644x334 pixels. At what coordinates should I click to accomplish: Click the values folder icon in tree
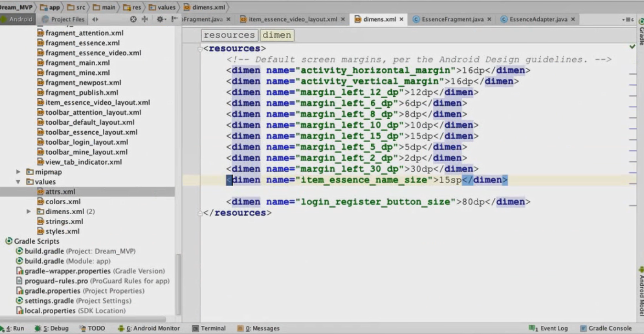tap(30, 182)
